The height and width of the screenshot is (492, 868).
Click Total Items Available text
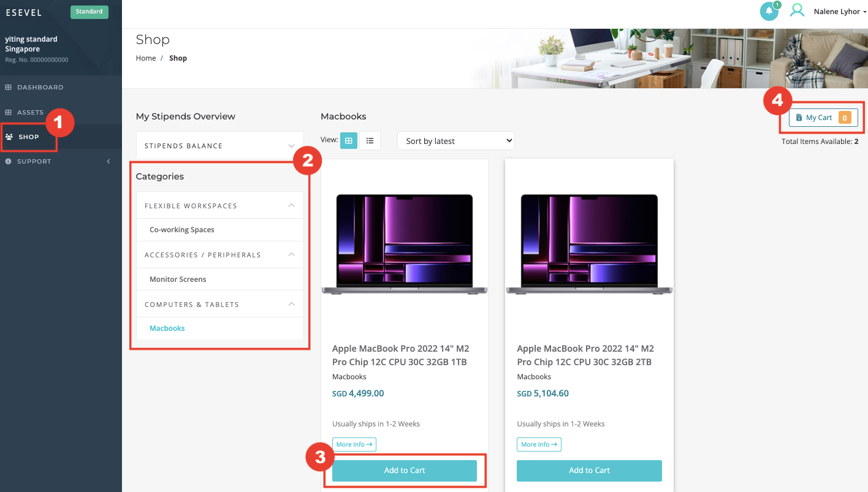[x=820, y=142]
